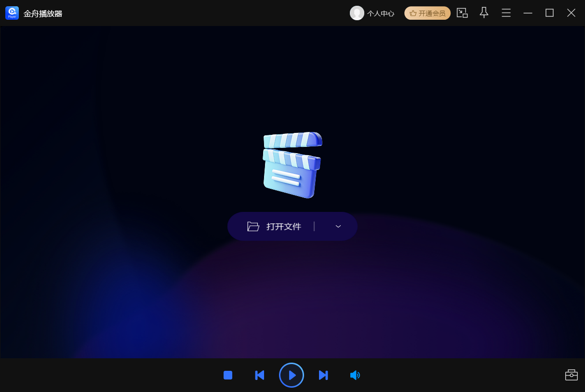Skip to the next track
Screen dimensions: 585x392
tap(323, 375)
